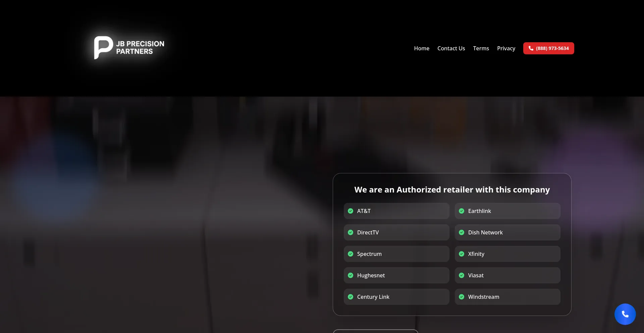View the Privacy page

point(506,48)
